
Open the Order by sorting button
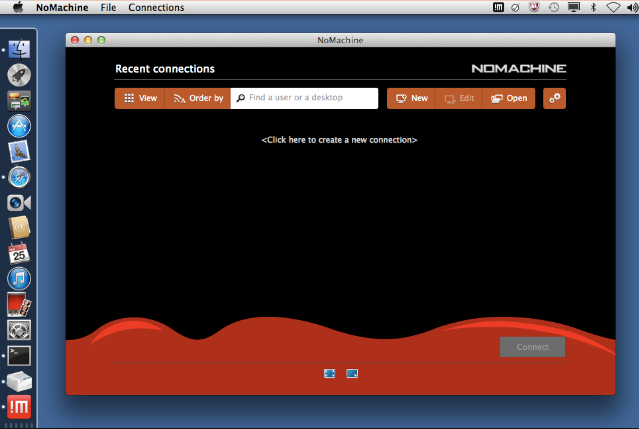[x=198, y=98]
